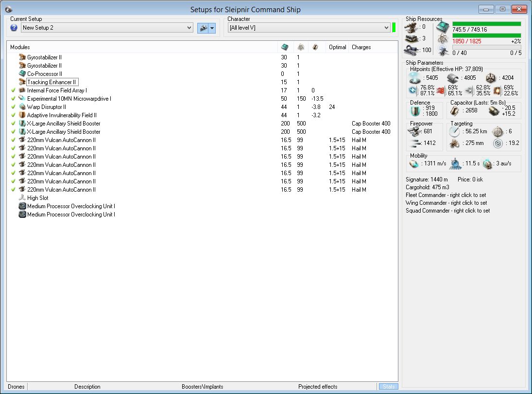Screen dimensions: 532x394
Task: Click the shield hitpoints icon showing 5405
Action: (414, 78)
